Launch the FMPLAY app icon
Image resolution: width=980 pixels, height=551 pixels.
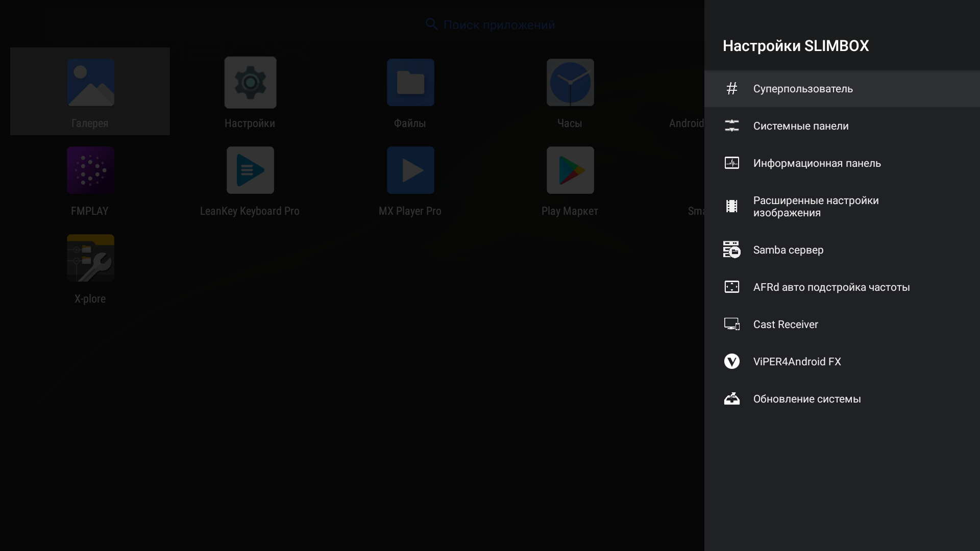[x=90, y=170]
